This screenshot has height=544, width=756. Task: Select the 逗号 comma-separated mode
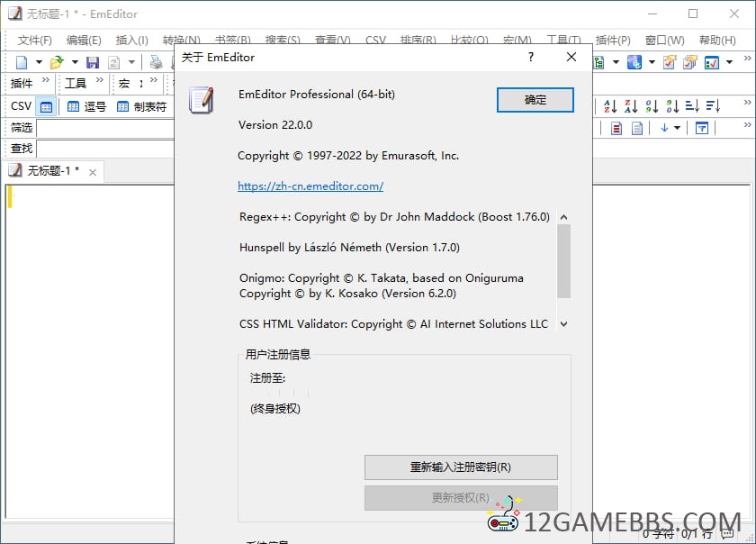(x=86, y=106)
